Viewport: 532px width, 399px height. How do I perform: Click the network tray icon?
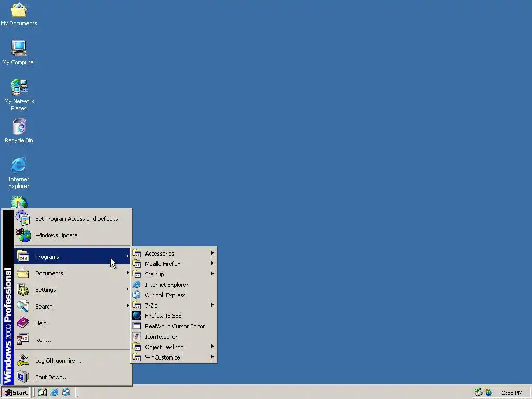478,392
